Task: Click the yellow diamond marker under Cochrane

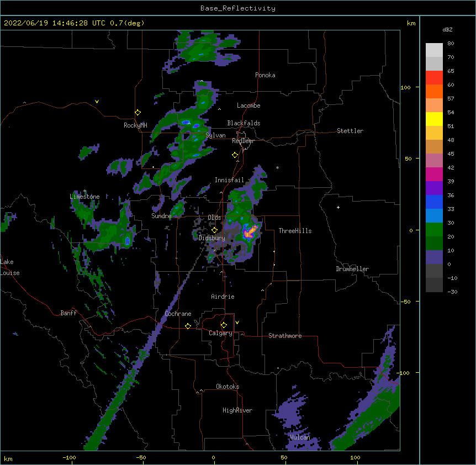Action: pyautogui.click(x=188, y=326)
